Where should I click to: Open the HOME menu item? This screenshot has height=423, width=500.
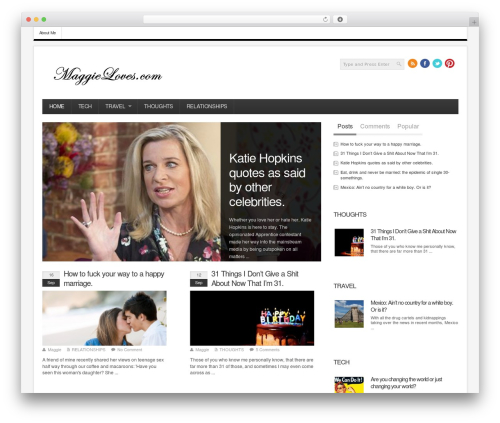(x=56, y=106)
